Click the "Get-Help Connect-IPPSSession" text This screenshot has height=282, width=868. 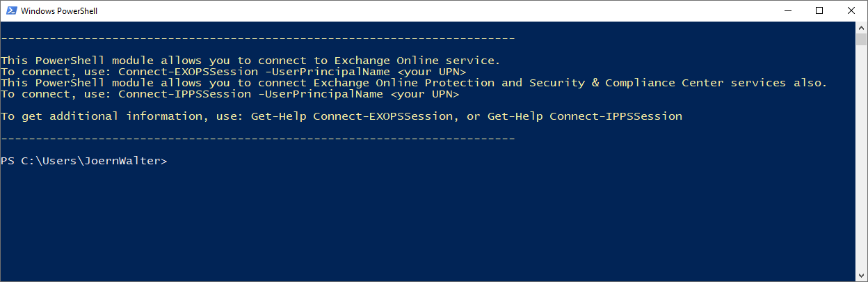(584, 116)
